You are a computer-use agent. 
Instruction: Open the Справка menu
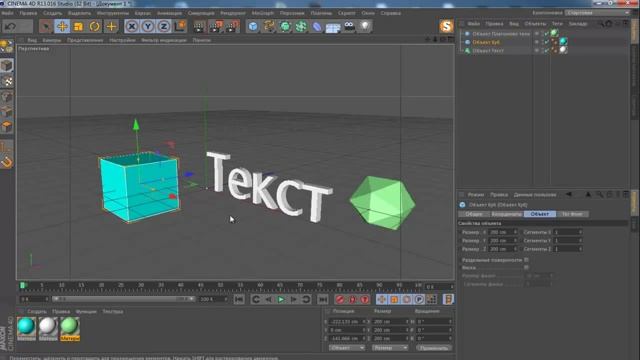pyautogui.click(x=391, y=13)
